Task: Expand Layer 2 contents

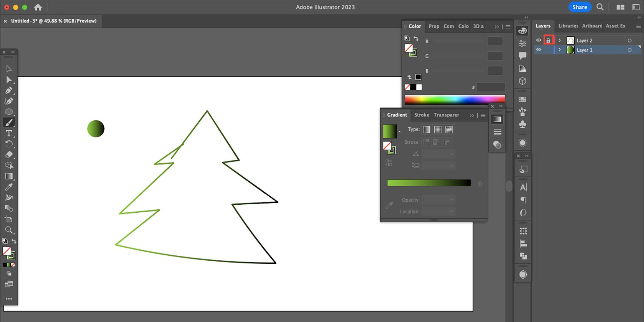Action: (560, 40)
